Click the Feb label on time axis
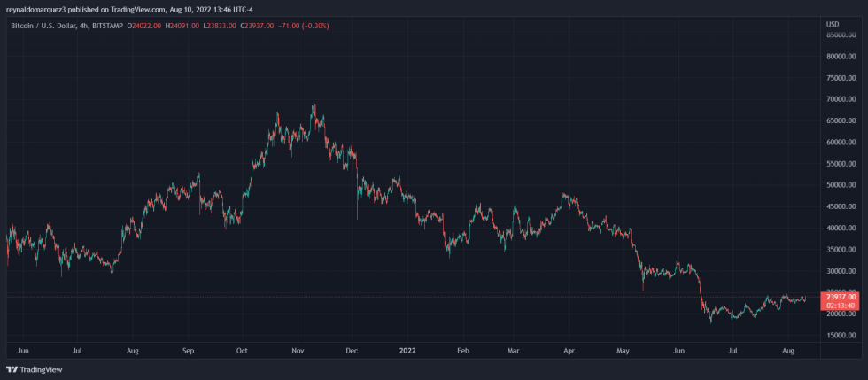 click(463, 351)
